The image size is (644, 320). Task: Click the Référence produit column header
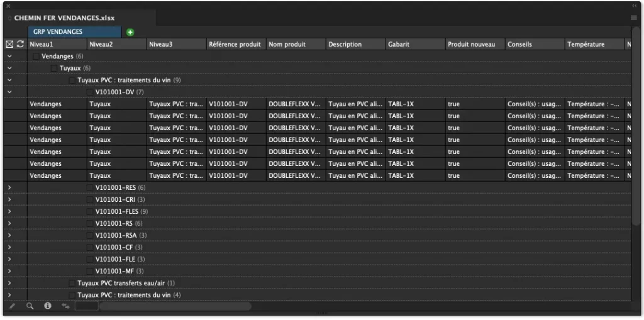point(235,45)
